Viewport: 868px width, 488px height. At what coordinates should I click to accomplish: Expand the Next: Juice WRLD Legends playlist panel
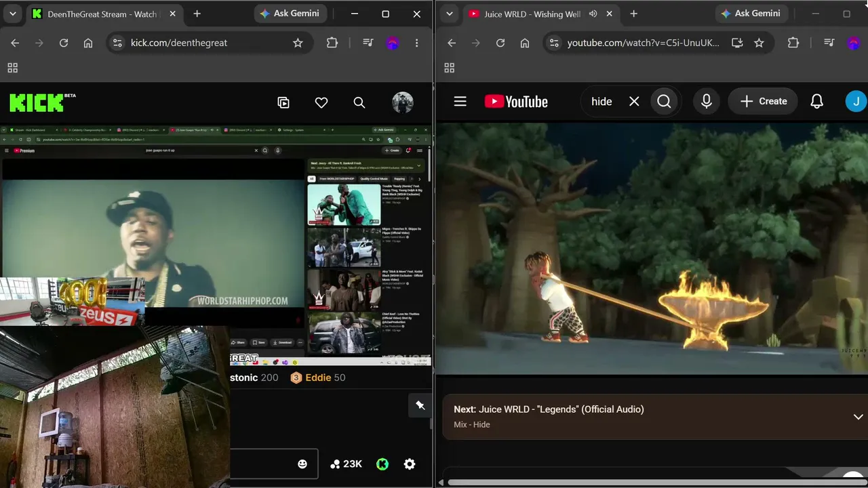858,417
